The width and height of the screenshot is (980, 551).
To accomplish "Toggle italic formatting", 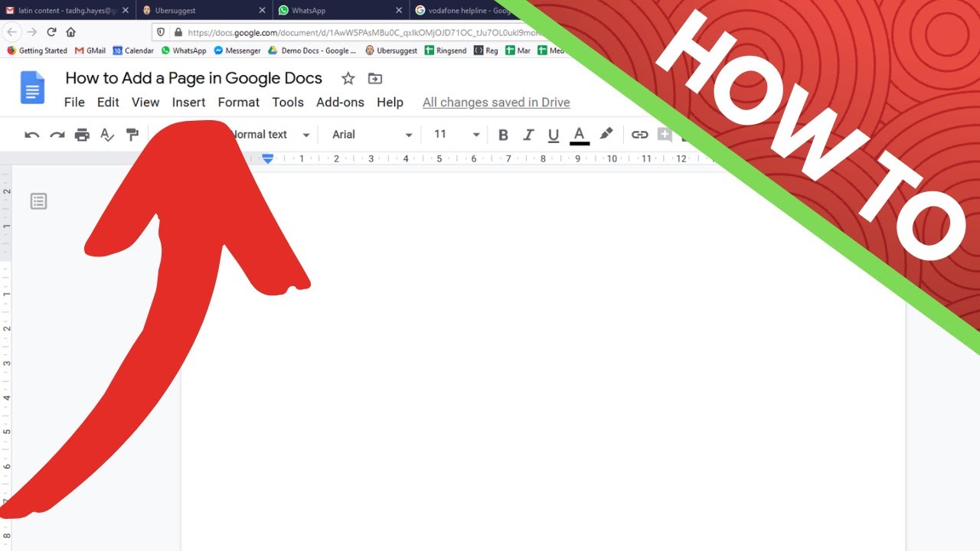I will click(x=528, y=135).
